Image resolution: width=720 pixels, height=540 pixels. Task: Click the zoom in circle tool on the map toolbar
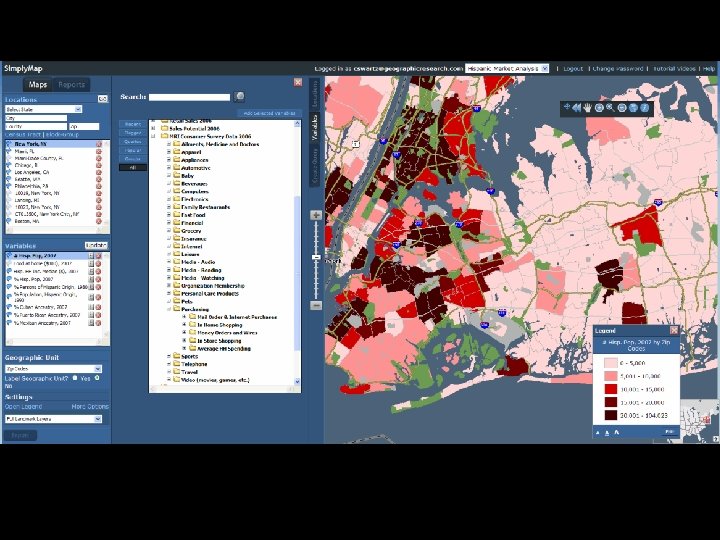click(x=599, y=108)
